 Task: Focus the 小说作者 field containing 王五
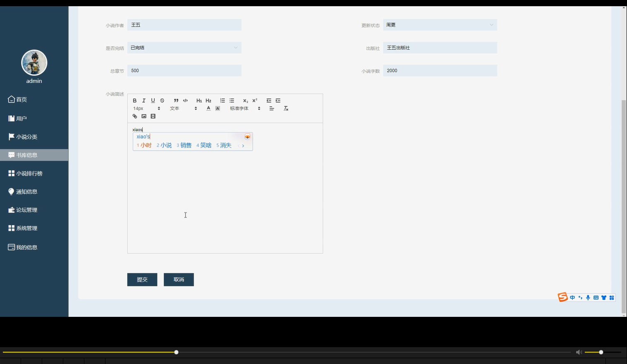[184, 25]
